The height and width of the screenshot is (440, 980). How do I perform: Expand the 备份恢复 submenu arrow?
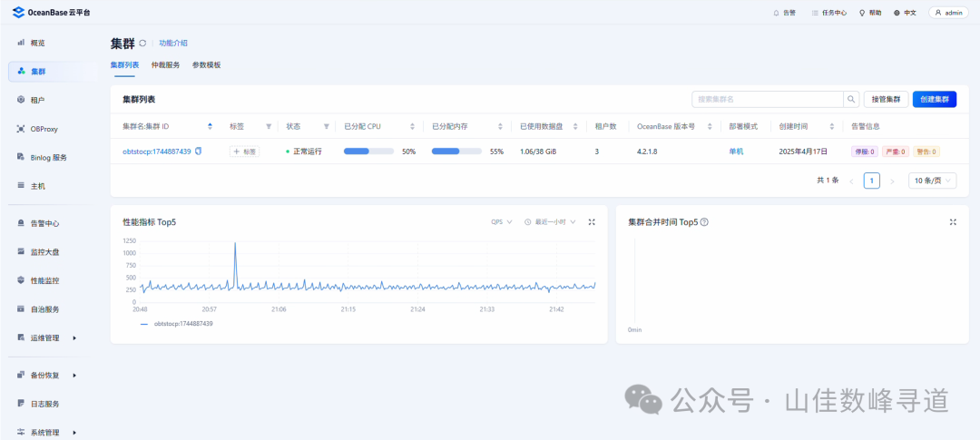[74, 376]
